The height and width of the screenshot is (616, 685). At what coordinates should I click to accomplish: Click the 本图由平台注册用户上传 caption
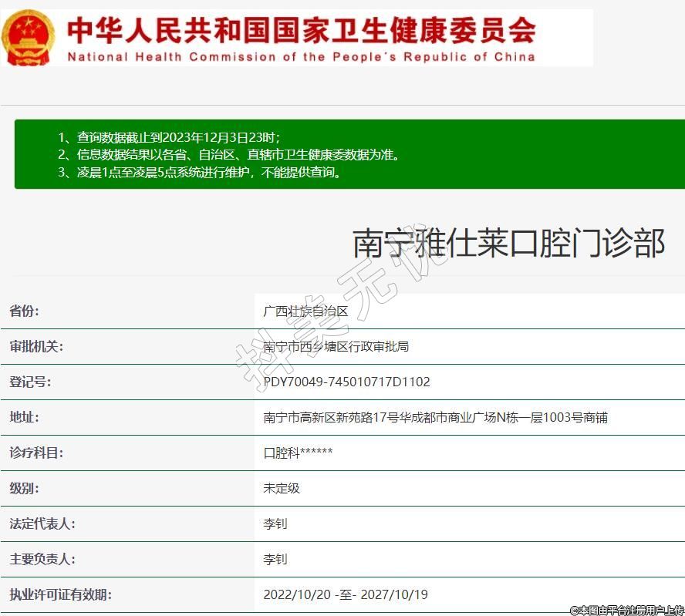pyautogui.click(x=626, y=610)
